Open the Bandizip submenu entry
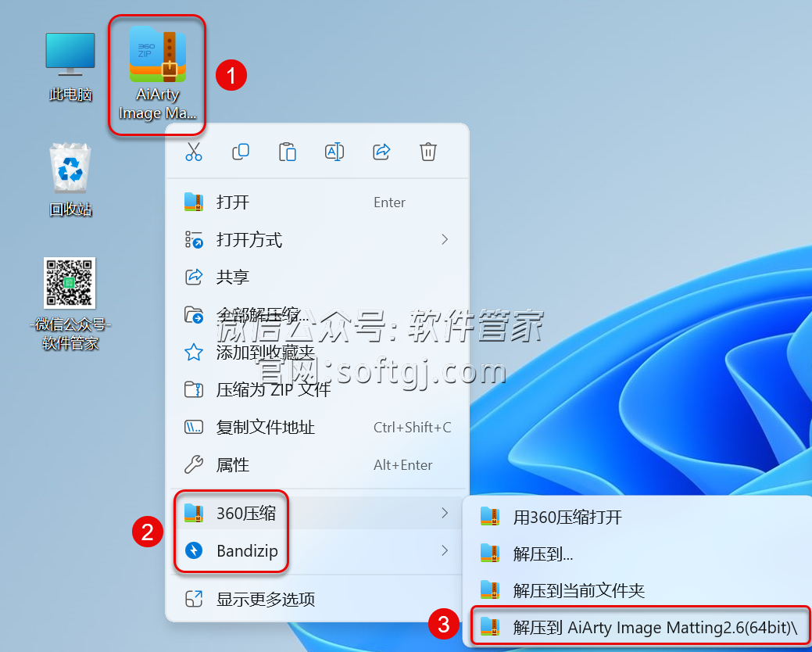This screenshot has width=812, height=652. (317, 550)
